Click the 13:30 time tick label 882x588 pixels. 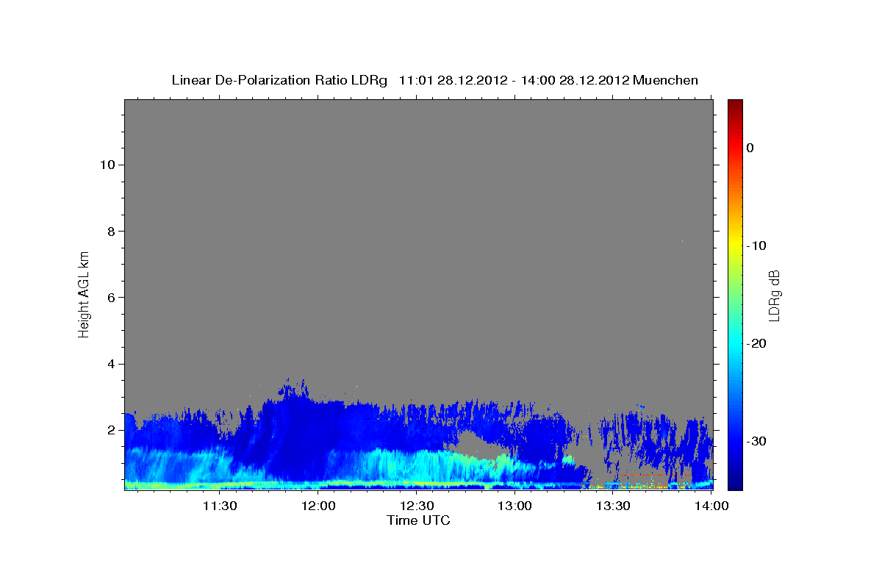click(614, 506)
